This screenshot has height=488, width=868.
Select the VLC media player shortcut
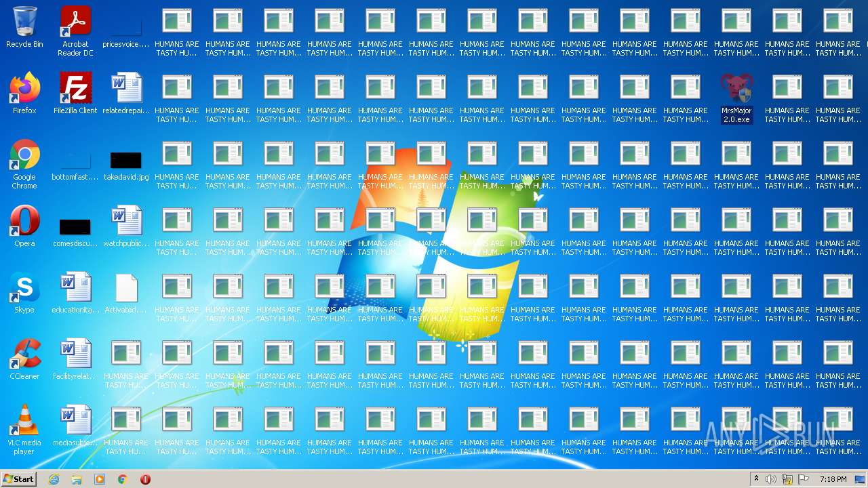point(24,430)
